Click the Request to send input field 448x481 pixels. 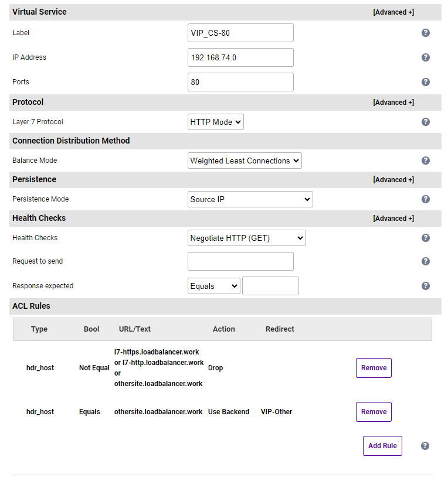(x=240, y=261)
